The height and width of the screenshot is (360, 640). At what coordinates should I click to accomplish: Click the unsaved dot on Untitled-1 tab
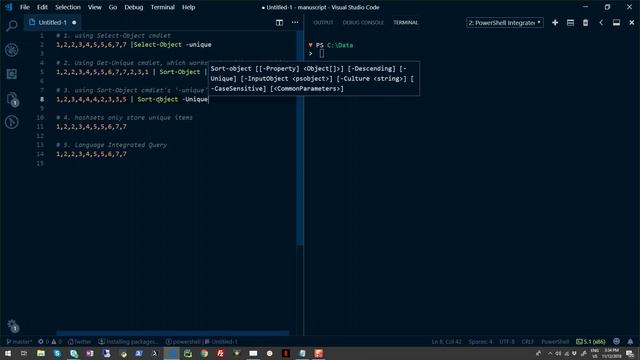pos(74,22)
